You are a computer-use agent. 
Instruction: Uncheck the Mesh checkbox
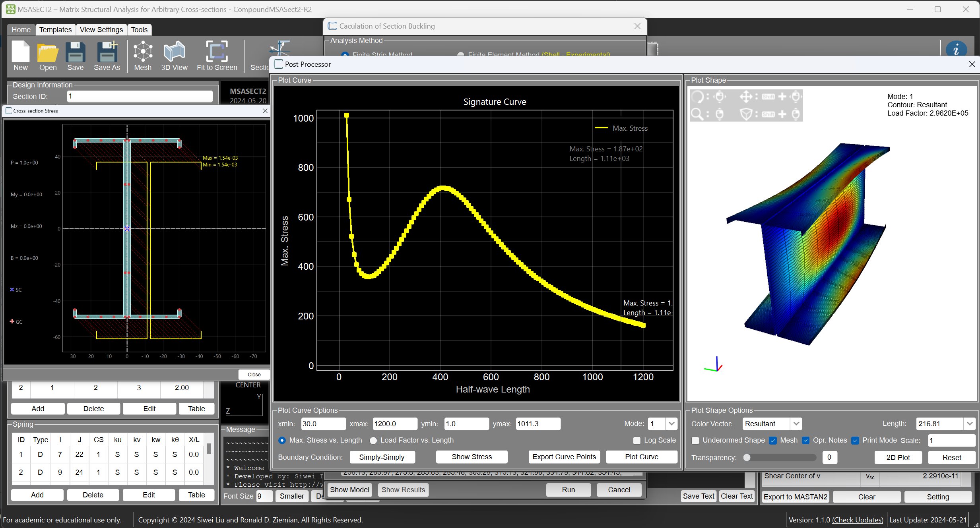click(773, 440)
